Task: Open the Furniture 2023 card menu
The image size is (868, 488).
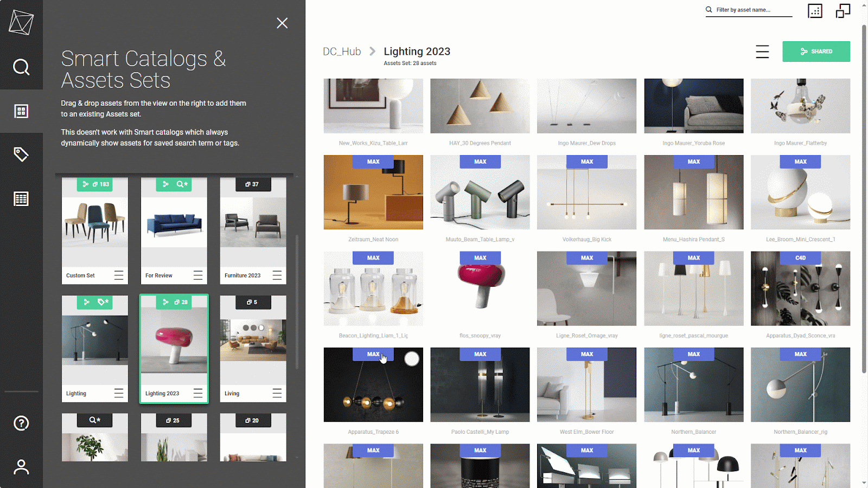Action: (x=277, y=275)
